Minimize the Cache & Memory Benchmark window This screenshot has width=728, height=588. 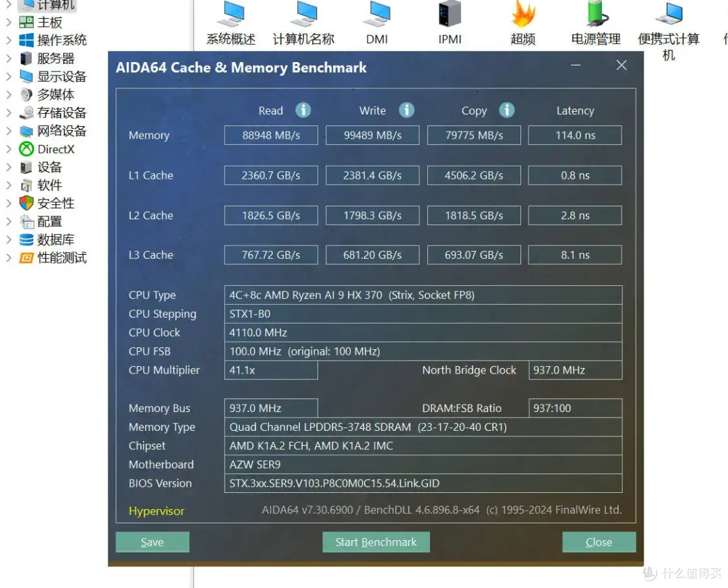click(576, 65)
